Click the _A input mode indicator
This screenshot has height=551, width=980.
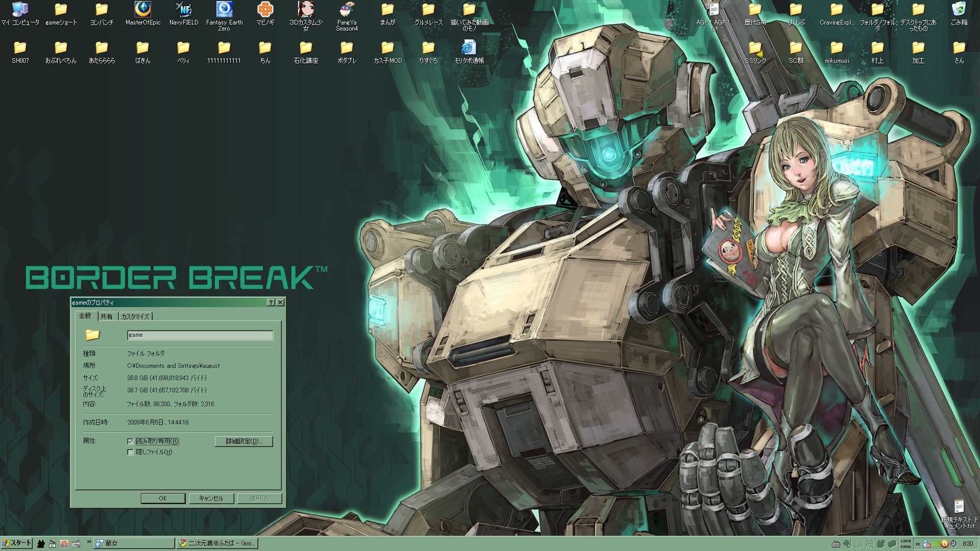[x=859, y=544]
